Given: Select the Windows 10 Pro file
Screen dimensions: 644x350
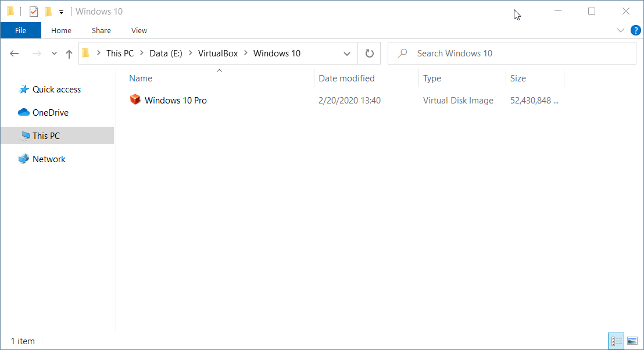Looking at the screenshot, I should [176, 100].
